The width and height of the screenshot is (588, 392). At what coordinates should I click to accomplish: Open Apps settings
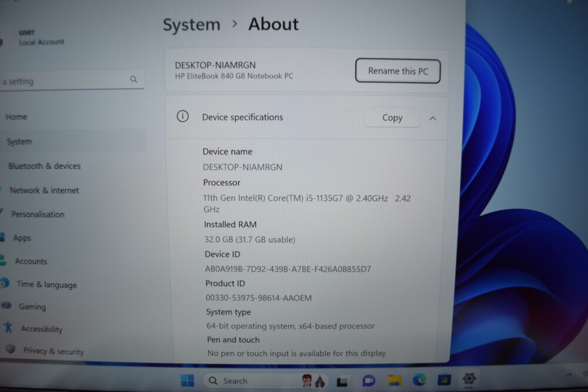(x=22, y=238)
